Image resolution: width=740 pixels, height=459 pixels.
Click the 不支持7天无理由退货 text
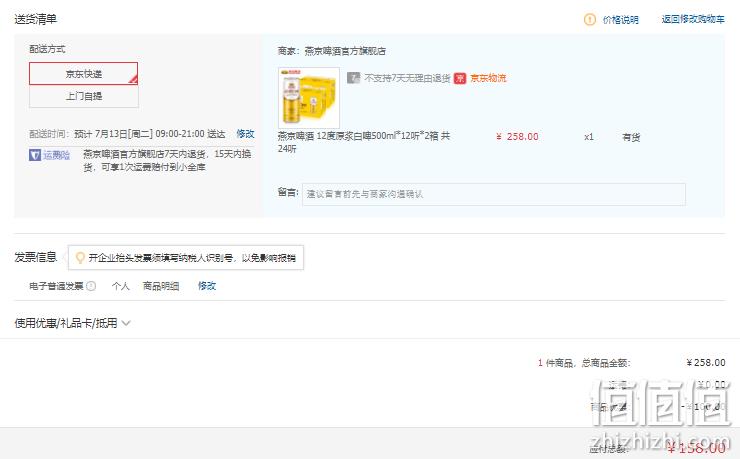click(407, 78)
